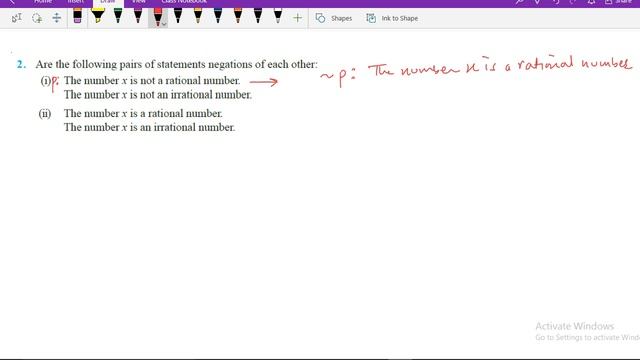Pick the Eraser tool
The width and height of the screenshot is (640, 360).
click(x=77, y=16)
